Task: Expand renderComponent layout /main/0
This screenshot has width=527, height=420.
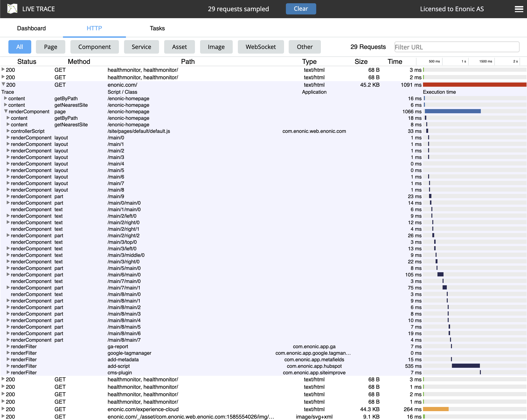Action: pos(8,137)
